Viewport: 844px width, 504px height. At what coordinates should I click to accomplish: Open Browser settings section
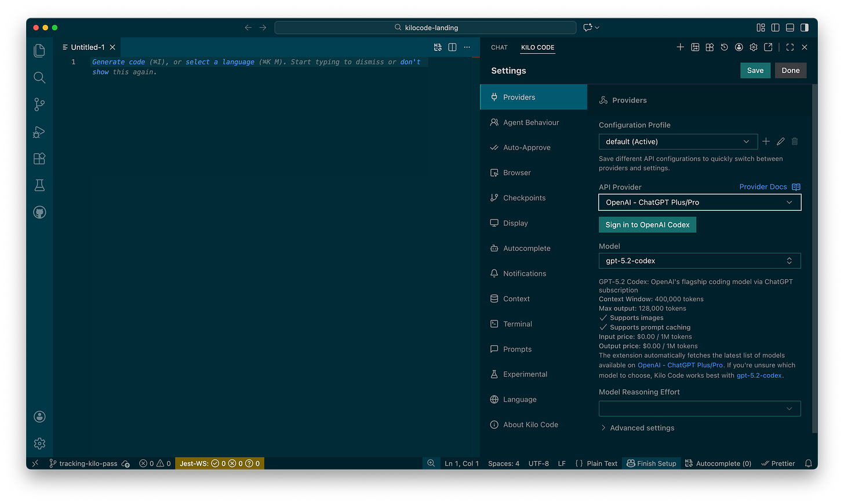point(533,173)
